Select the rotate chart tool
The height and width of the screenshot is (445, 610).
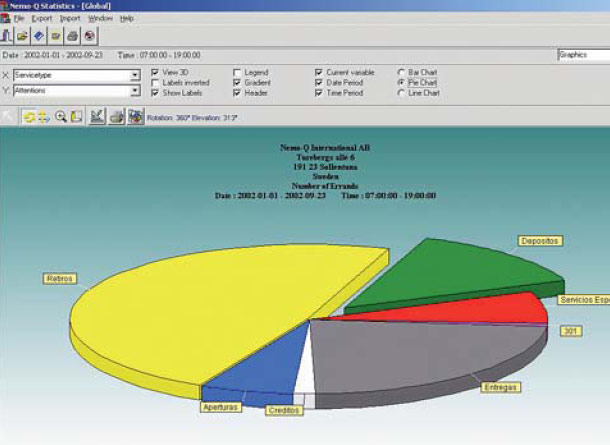(30, 116)
